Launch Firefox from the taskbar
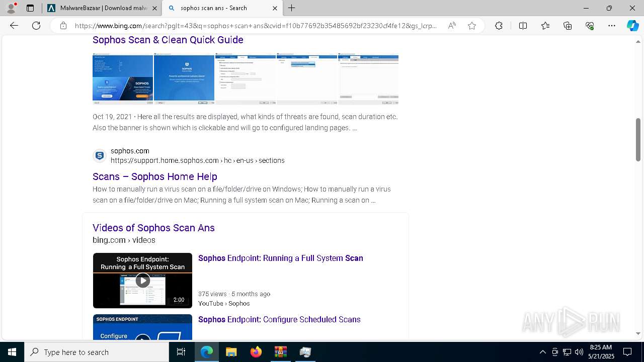This screenshot has width=644, height=362. 256,352
